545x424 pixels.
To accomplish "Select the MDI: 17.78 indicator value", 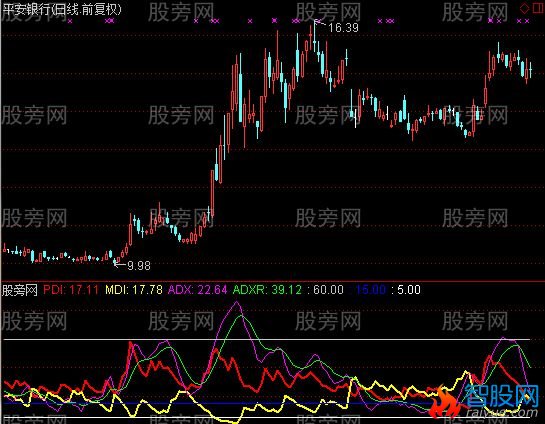I will click(x=134, y=290).
